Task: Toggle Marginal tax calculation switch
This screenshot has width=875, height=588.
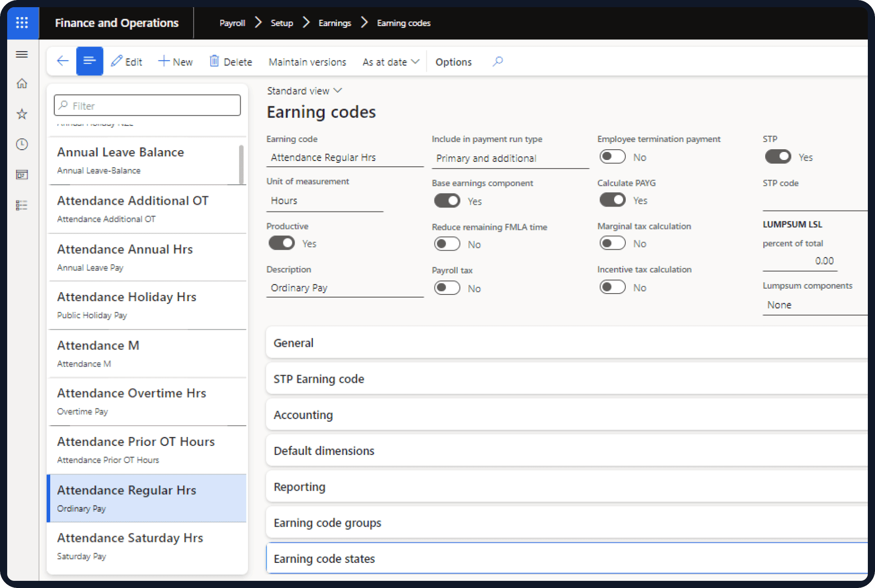Action: (612, 243)
